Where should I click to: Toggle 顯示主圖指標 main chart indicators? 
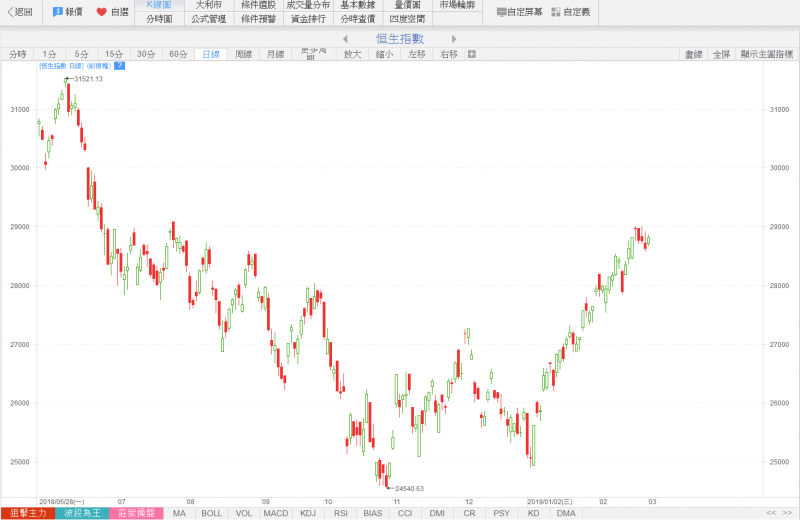[x=768, y=54]
